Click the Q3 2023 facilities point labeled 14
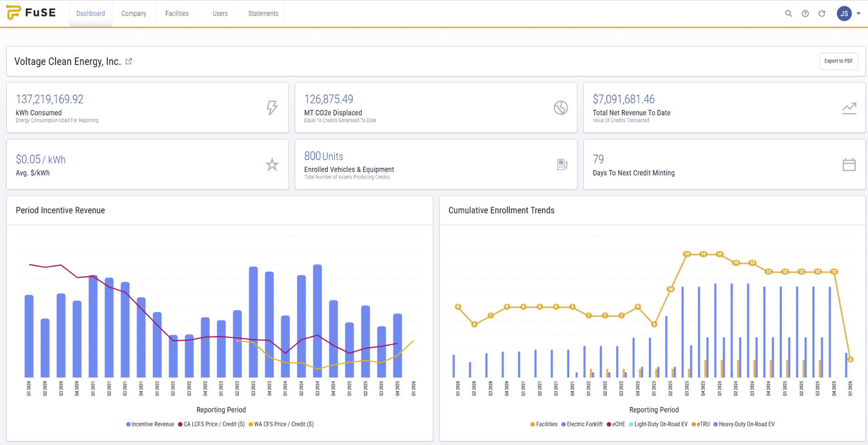Screen dimensions: 868x445 pos(687,254)
